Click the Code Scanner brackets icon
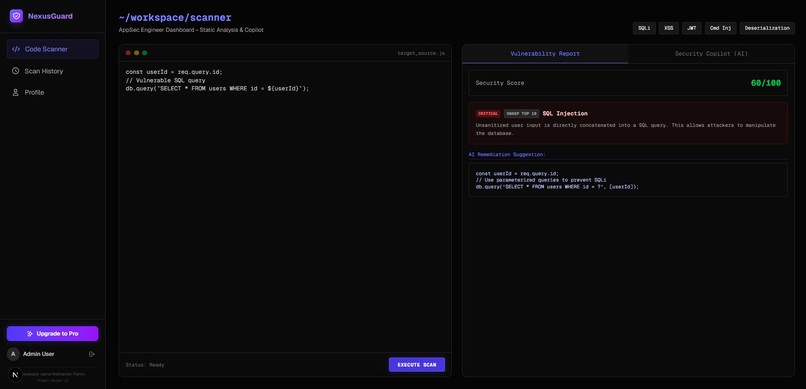Image resolution: width=806 pixels, height=389 pixels. click(16, 49)
